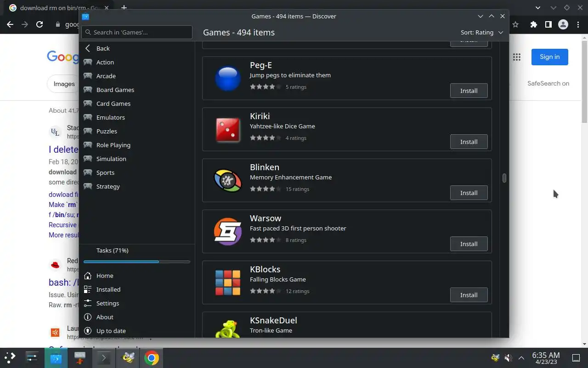Install Warsow
588x368 pixels.
click(x=469, y=244)
